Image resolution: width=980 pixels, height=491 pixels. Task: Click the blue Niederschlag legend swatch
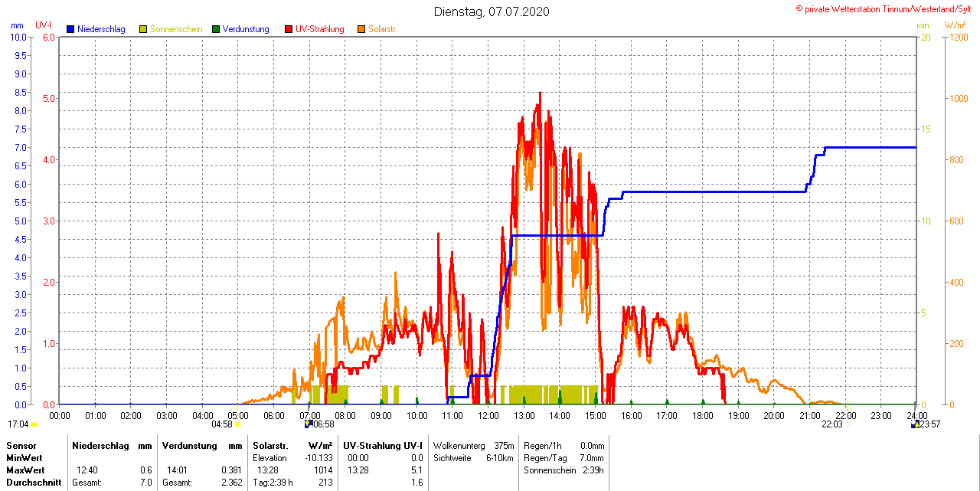pos(70,29)
